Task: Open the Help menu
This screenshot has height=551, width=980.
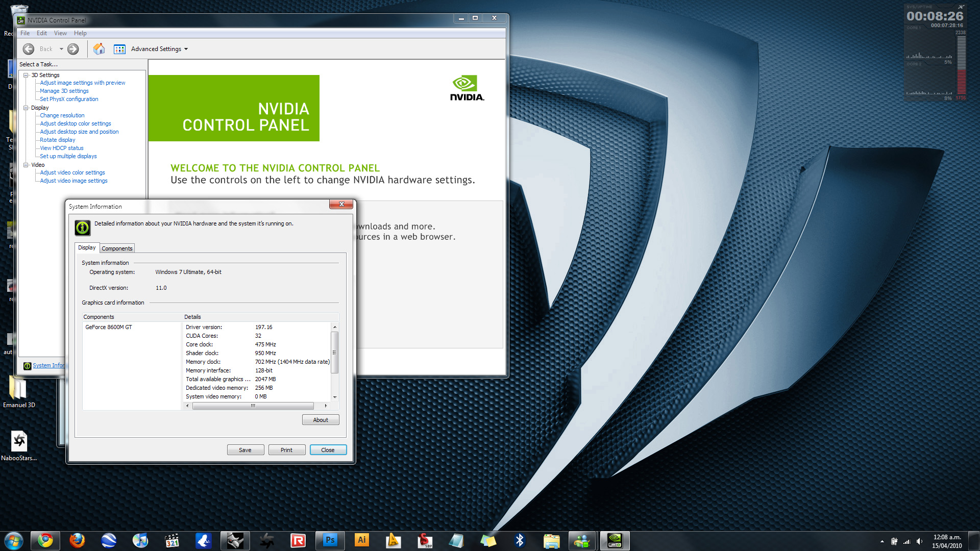Action: point(80,33)
